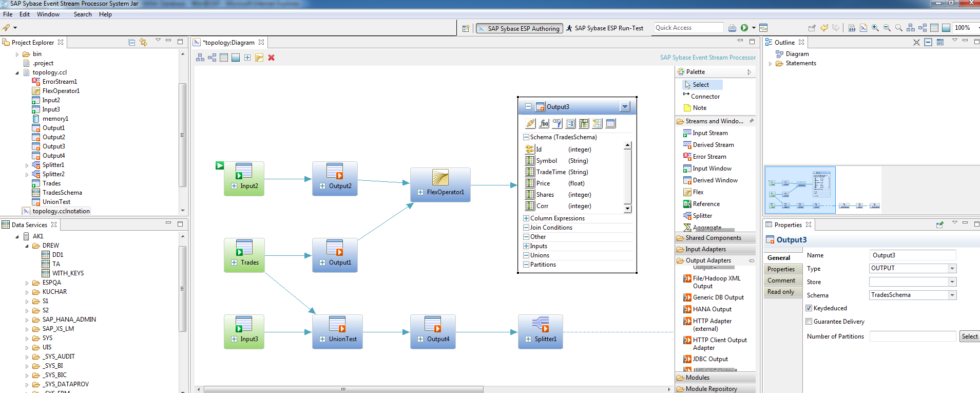Open the Type dropdown showing OUTPUT
Screen dimensions: 980x393
coord(952,268)
